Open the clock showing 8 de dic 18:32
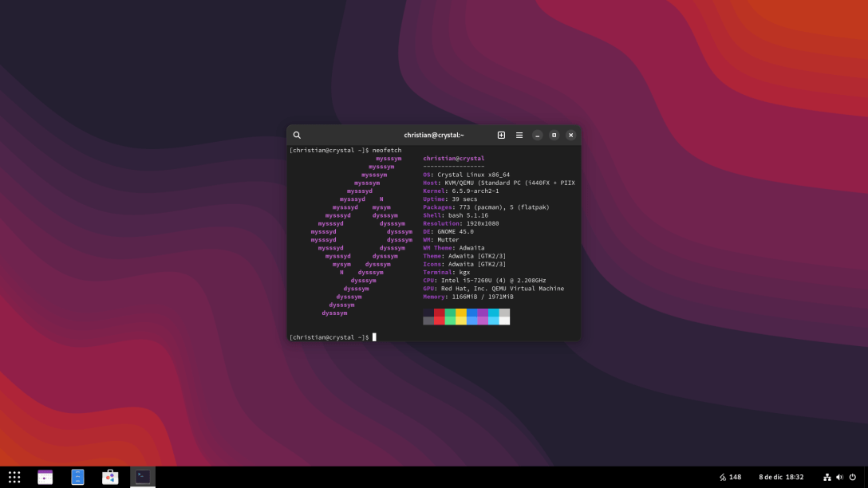This screenshot has height=488, width=868. click(781, 477)
